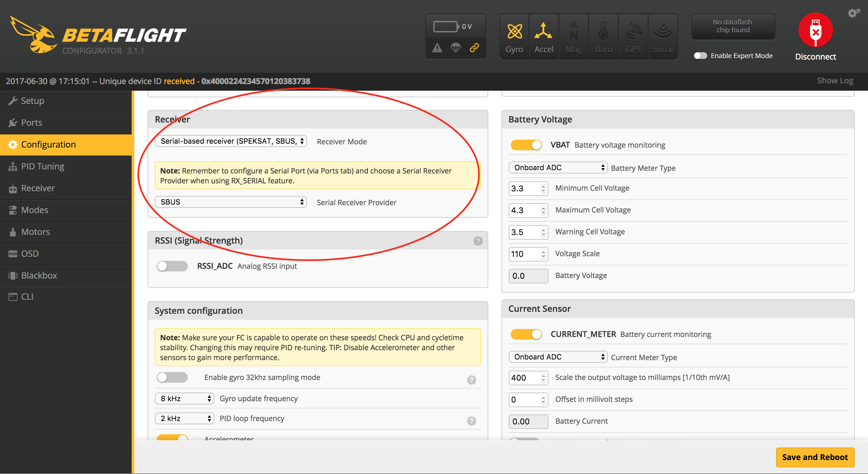Click the GPS sensor icon

633,31
